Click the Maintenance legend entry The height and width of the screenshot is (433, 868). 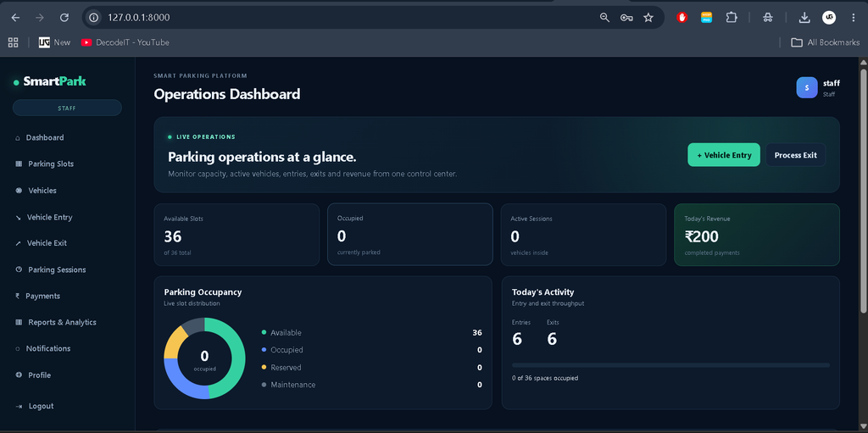point(371,385)
